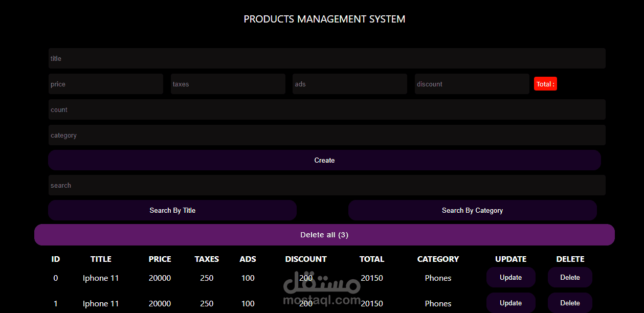Click Search By Title button

[x=172, y=210]
